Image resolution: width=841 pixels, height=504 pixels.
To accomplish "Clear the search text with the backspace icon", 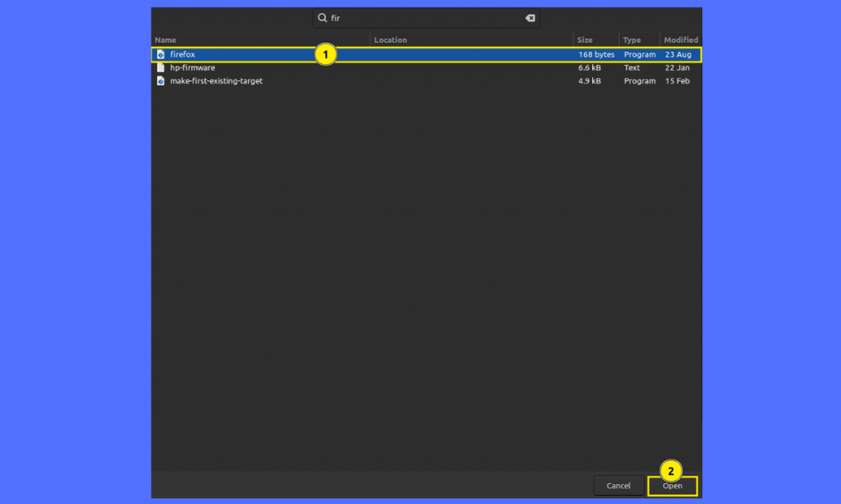I will tap(530, 18).
